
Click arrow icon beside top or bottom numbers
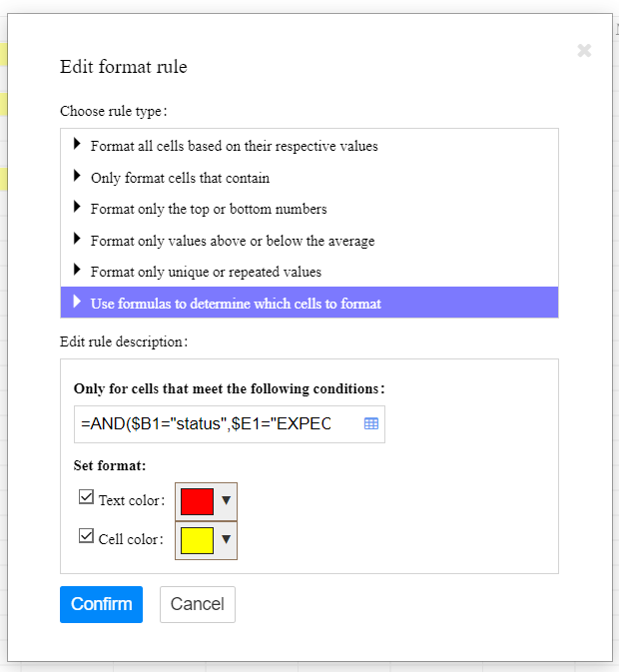click(x=77, y=208)
